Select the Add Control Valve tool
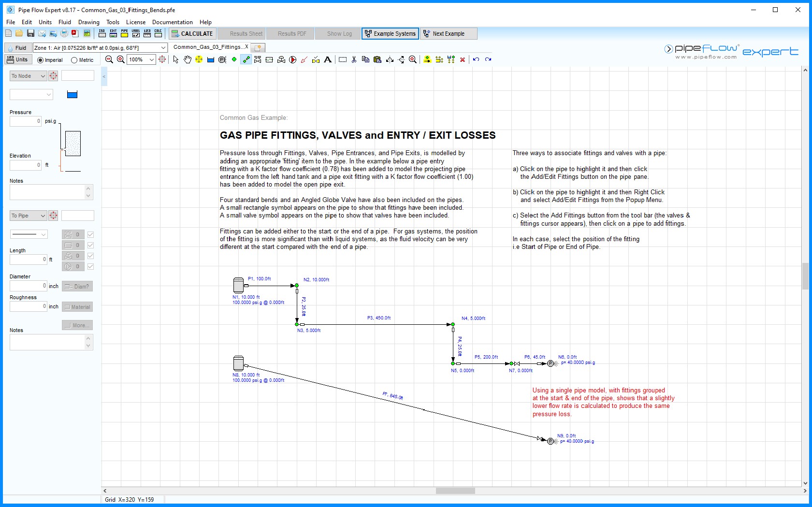 pos(281,59)
